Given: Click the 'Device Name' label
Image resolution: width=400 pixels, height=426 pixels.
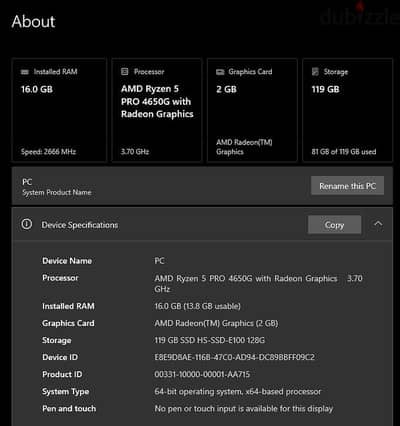Looking at the screenshot, I should coord(67,261).
